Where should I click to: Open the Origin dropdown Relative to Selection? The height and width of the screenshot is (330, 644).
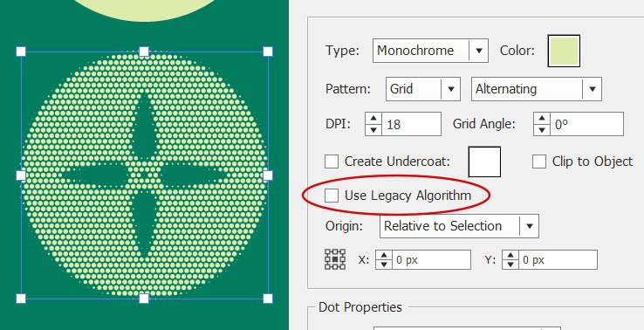[x=459, y=225]
